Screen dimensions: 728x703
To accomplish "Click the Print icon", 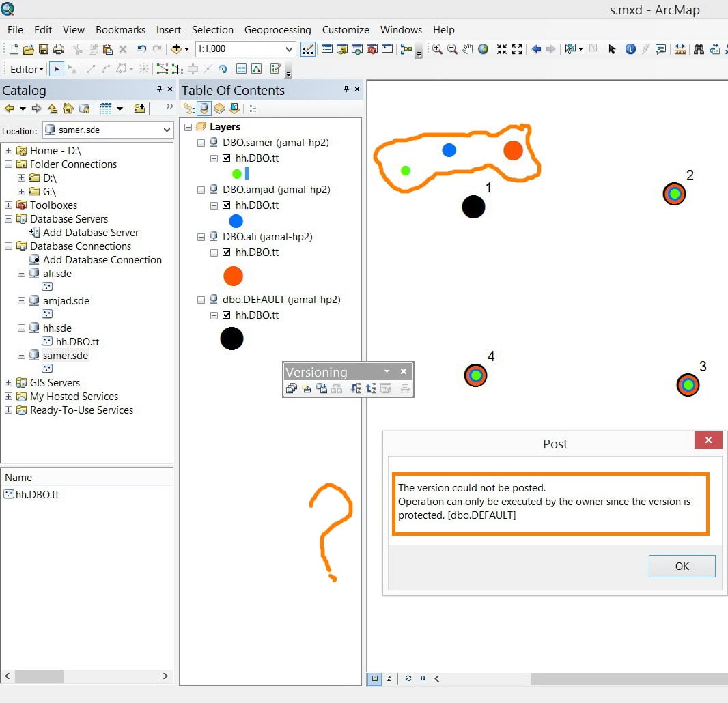I will tap(59, 49).
